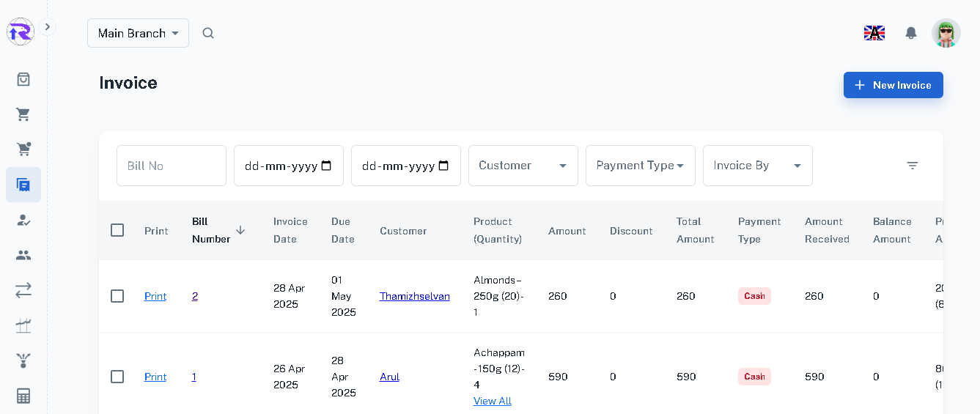The width and height of the screenshot is (980, 414).
Task: Open the user avatar menu
Action: [946, 33]
